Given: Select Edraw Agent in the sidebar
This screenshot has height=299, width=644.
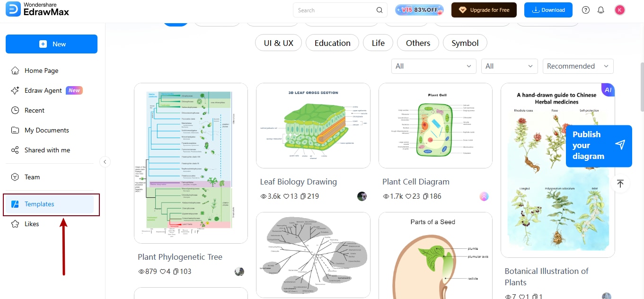Looking at the screenshot, I should click(x=44, y=90).
